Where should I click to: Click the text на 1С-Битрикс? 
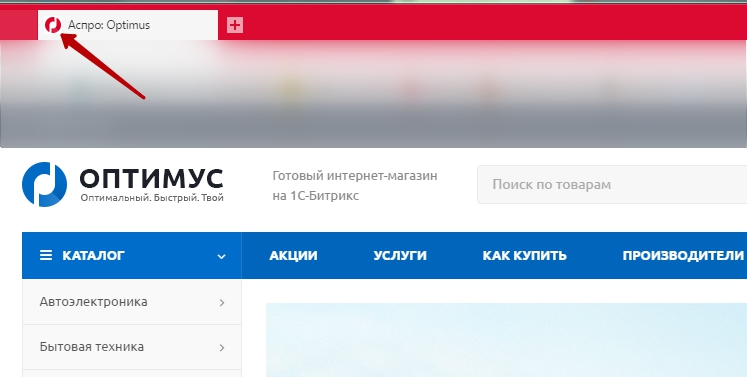click(x=316, y=196)
